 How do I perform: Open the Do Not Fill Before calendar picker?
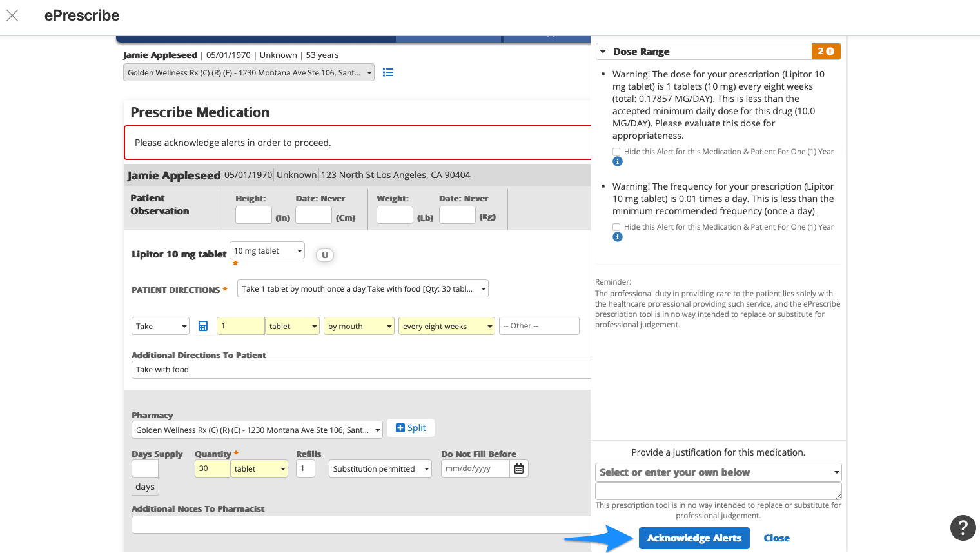point(519,468)
